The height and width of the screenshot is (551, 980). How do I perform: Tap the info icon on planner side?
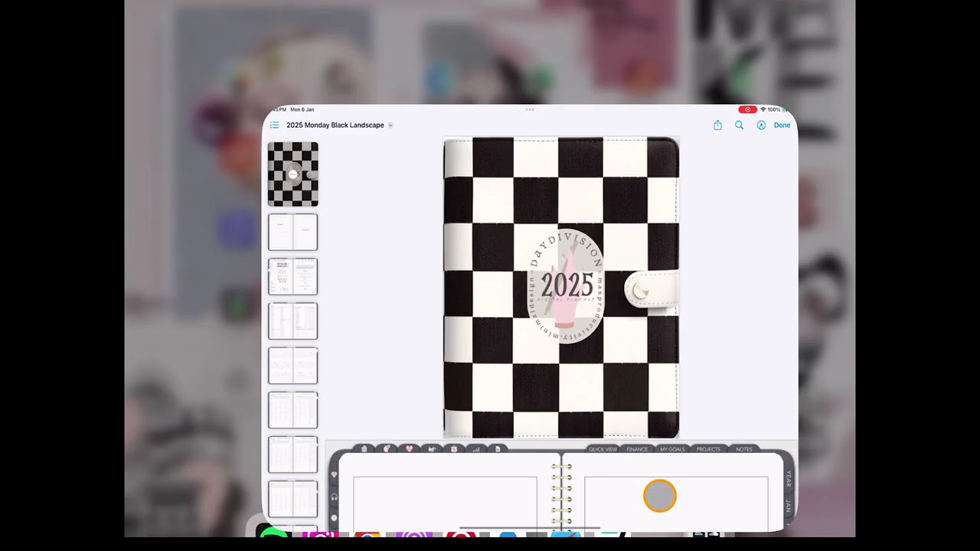point(334,518)
